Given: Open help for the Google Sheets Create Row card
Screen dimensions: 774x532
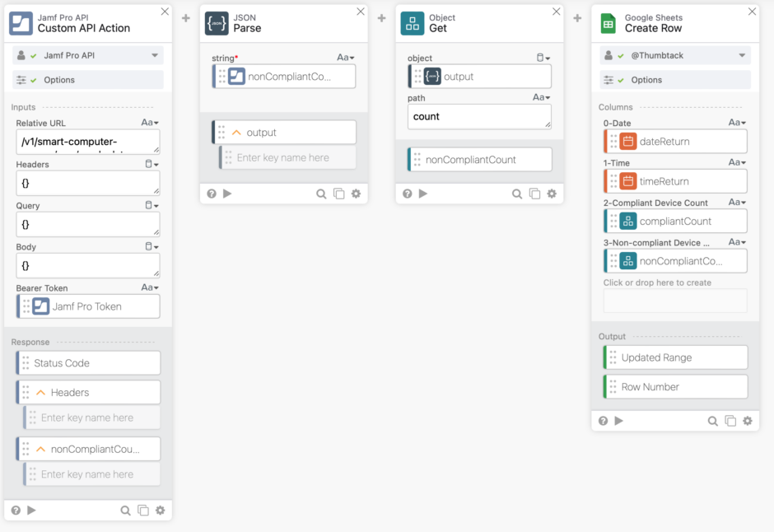Looking at the screenshot, I should 604,421.
